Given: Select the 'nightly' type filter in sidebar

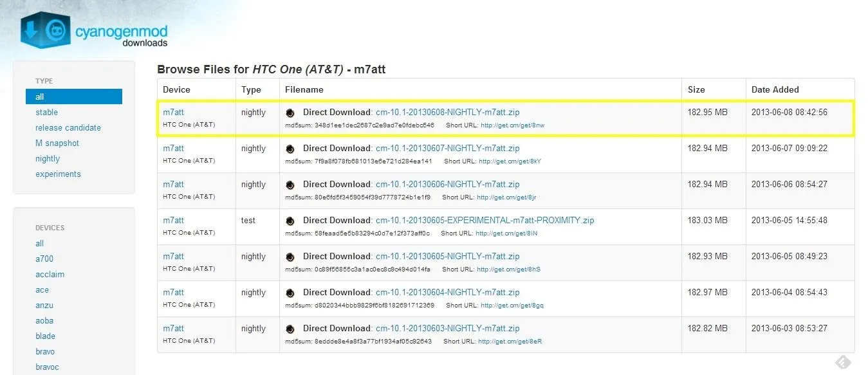Looking at the screenshot, I should 48,158.
